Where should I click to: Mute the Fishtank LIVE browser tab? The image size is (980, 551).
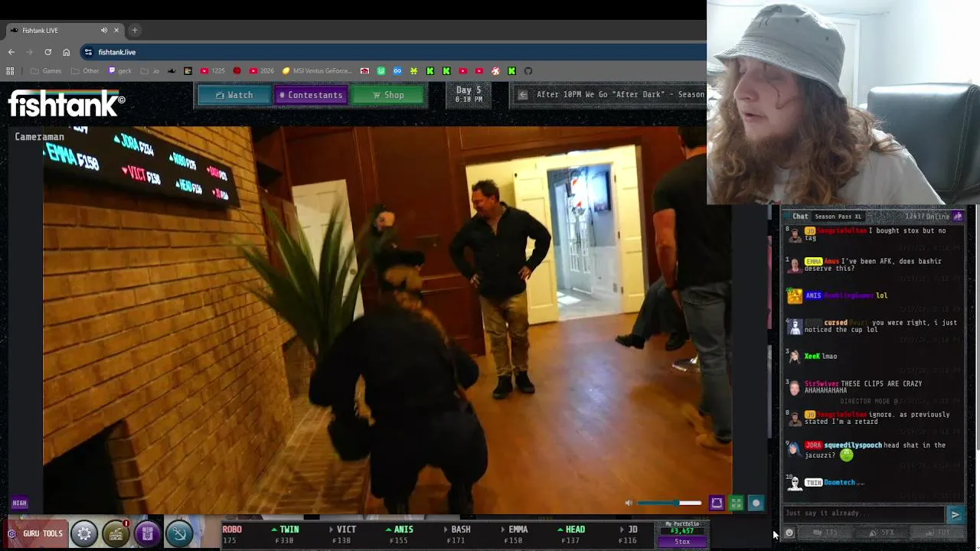tap(104, 31)
